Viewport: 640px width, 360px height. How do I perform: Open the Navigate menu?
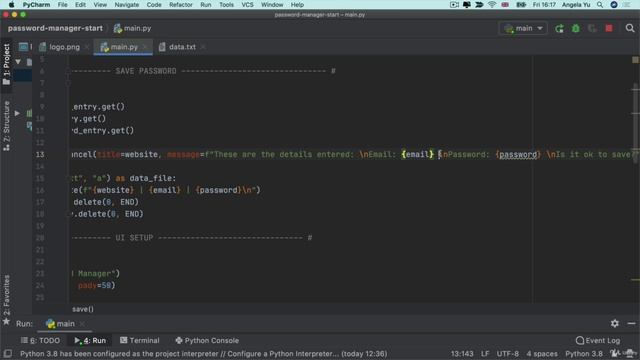[x=127, y=4]
